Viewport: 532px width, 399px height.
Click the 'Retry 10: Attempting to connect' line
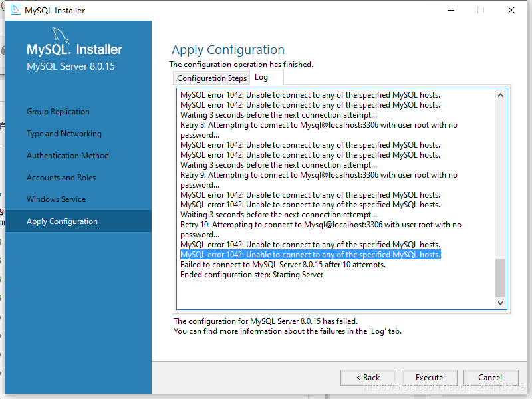[x=321, y=229]
